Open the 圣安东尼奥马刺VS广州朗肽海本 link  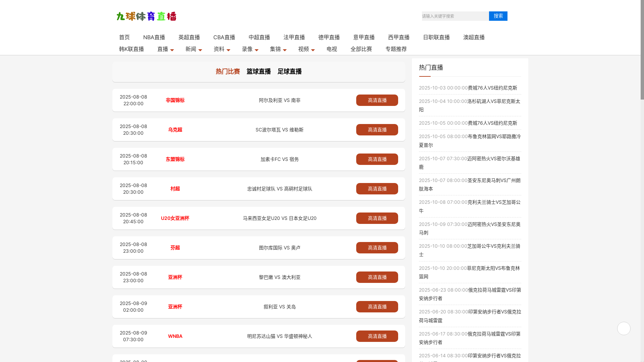click(x=470, y=184)
